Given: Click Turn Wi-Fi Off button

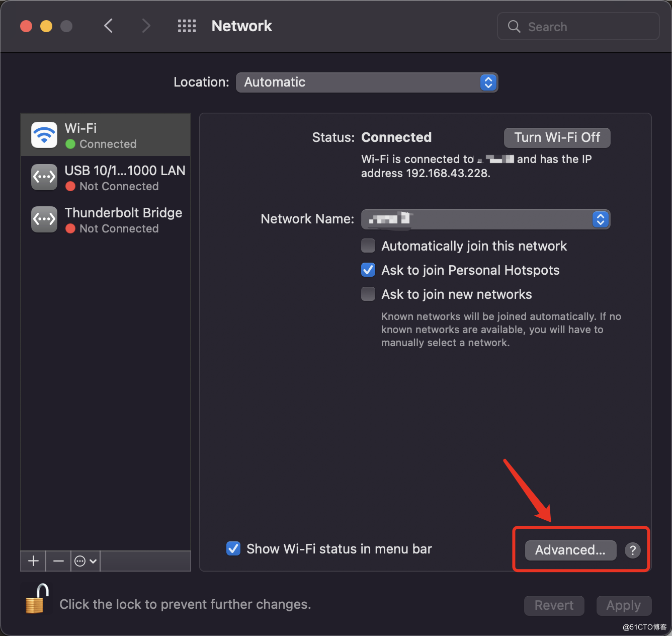Looking at the screenshot, I should pos(557,137).
